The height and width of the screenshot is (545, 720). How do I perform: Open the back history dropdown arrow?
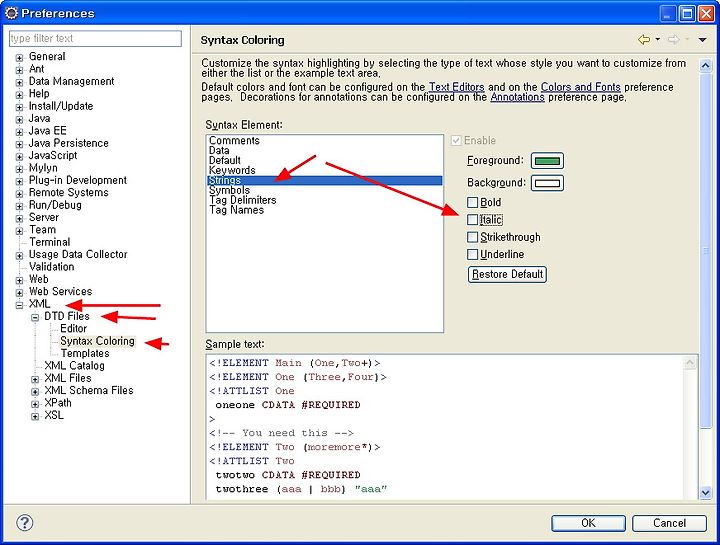658,40
